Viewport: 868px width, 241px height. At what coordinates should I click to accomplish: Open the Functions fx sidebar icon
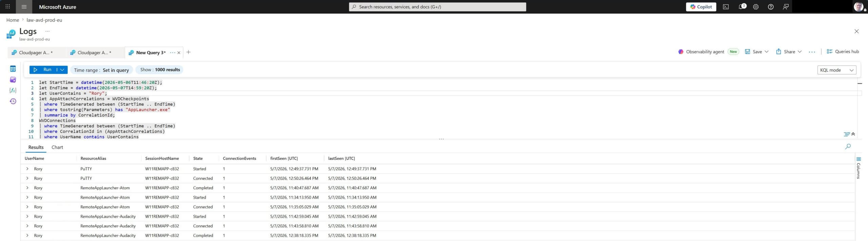tap(13, 90)
